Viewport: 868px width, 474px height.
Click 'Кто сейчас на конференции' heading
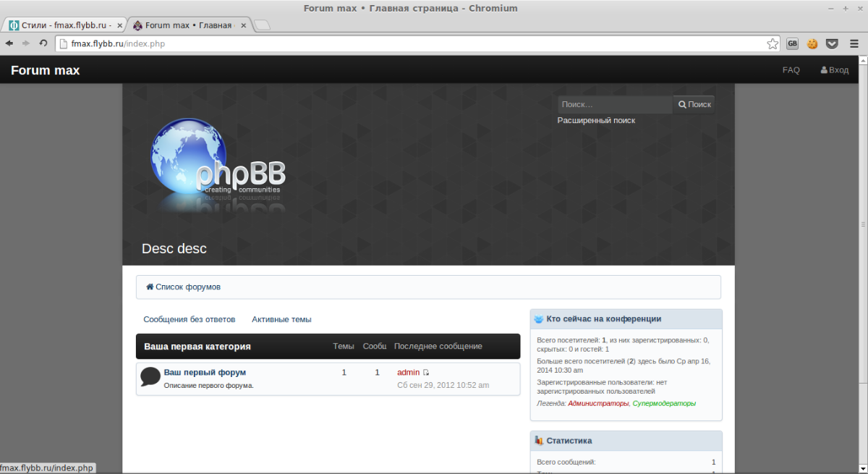point(604,319)
